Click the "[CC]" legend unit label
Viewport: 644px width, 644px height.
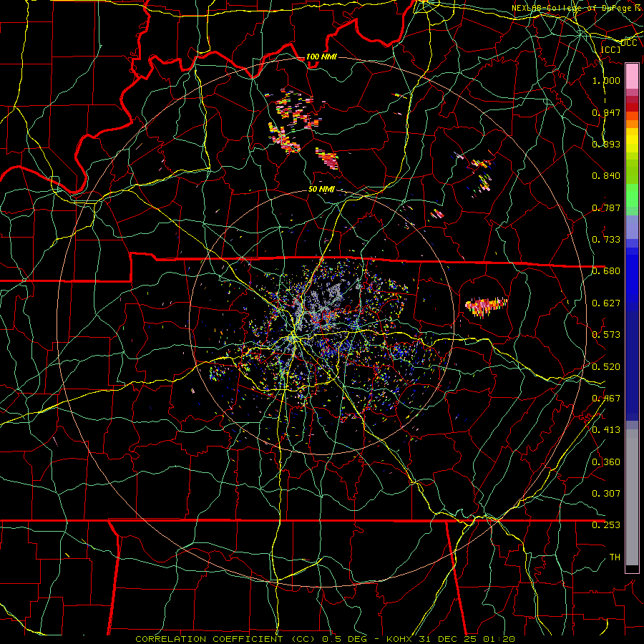pyautogui.click(x=610, y=50)
